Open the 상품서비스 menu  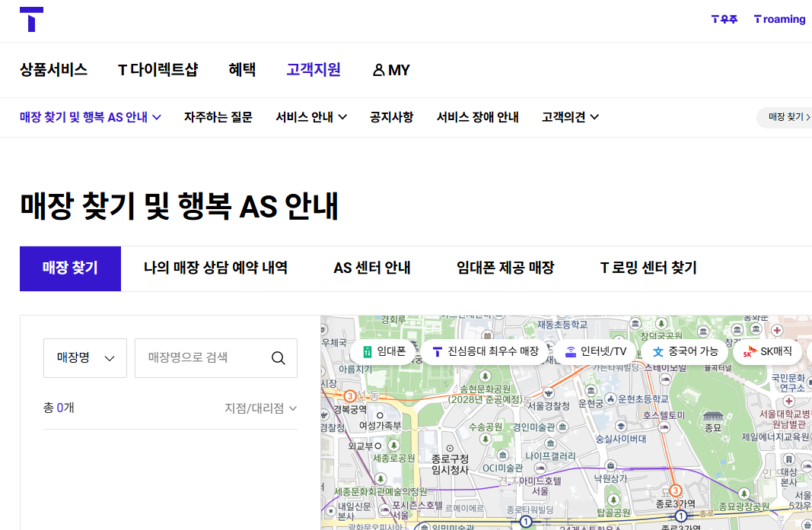[x=54, y=70]
